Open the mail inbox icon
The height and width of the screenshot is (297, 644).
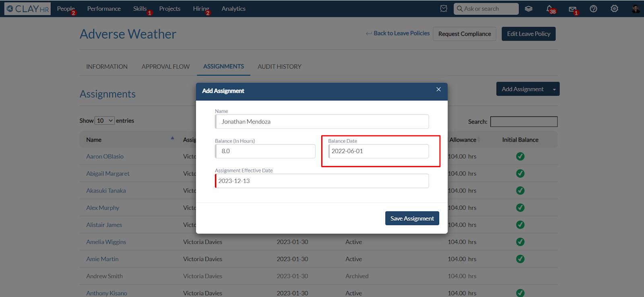pyautogui.click(x=572, y=9)
